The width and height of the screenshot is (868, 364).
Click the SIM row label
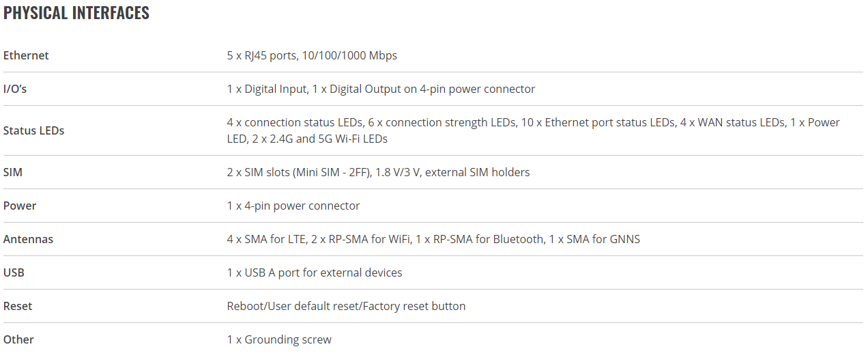coord(13,172)
